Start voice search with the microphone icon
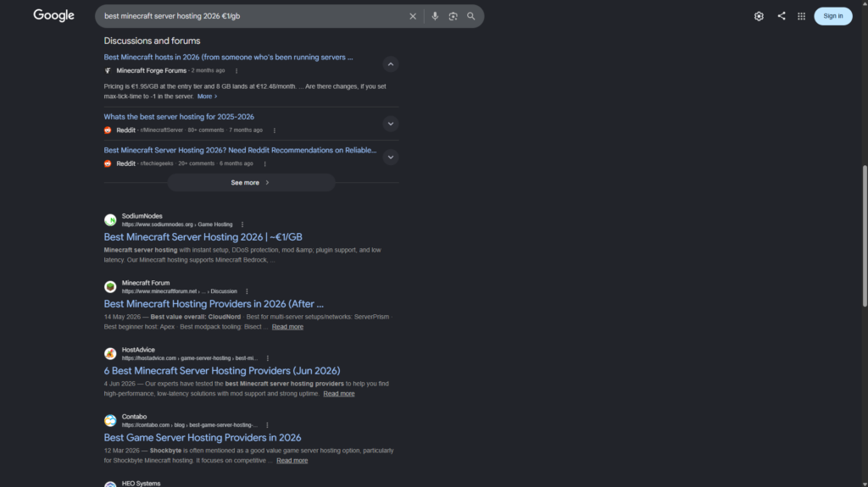 (435, 16)
